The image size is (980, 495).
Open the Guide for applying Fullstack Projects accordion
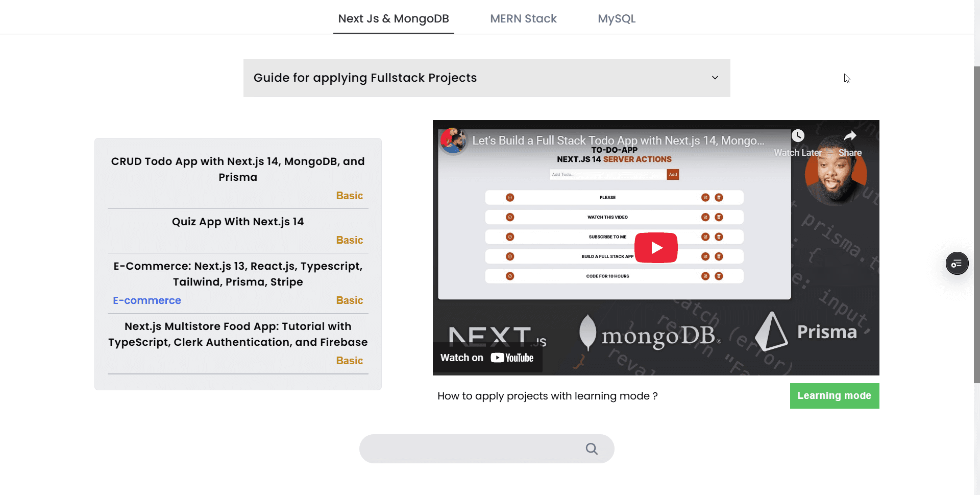(x=365, y=78)
